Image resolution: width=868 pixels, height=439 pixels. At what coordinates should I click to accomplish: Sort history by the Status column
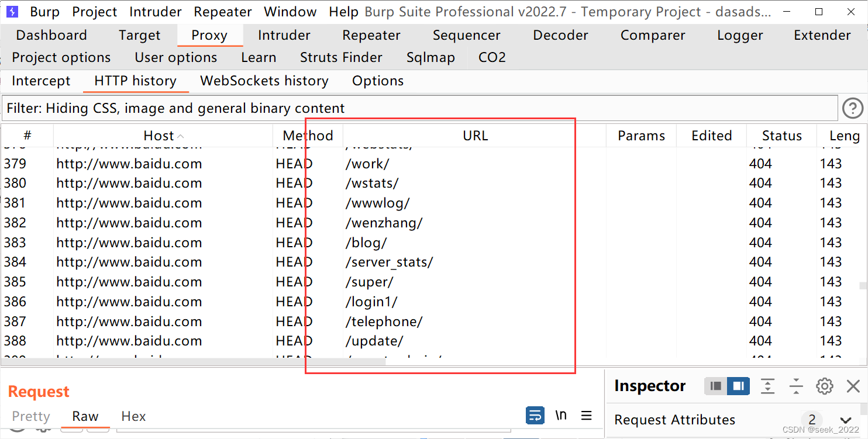pyautogui.click(x=782, y=136)
